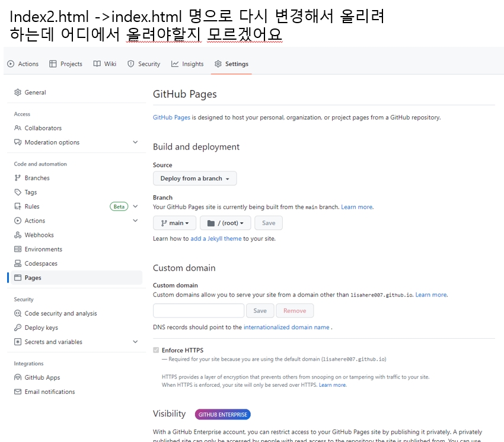Open Code security and analysis settings
Screen dimensions: 504x442
tap(76, 313)
